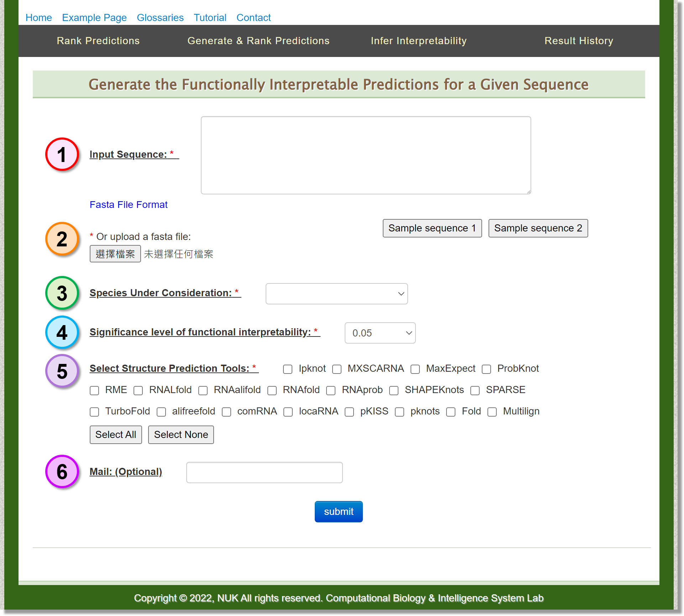This screenshot has width=684, height=616.
Task: Click Select All tools button
Action: 116,435
